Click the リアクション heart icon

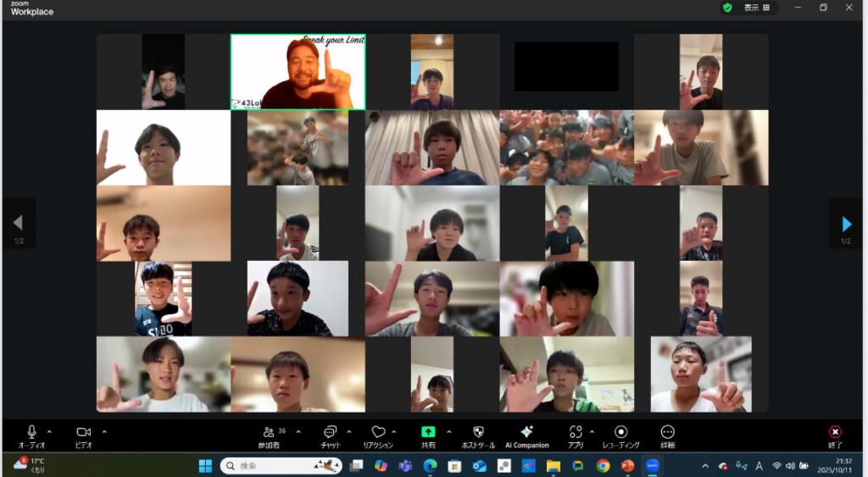click(x=378, y=432)
